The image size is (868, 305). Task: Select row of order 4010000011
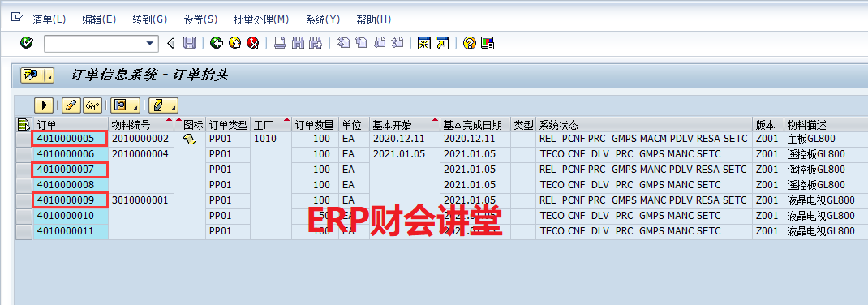click(24, 231)
